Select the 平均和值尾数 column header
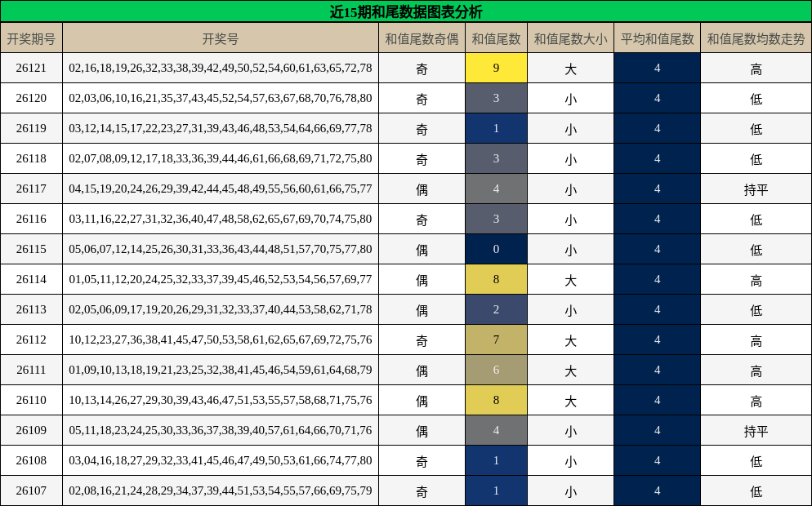 click(x=657, y=38)
